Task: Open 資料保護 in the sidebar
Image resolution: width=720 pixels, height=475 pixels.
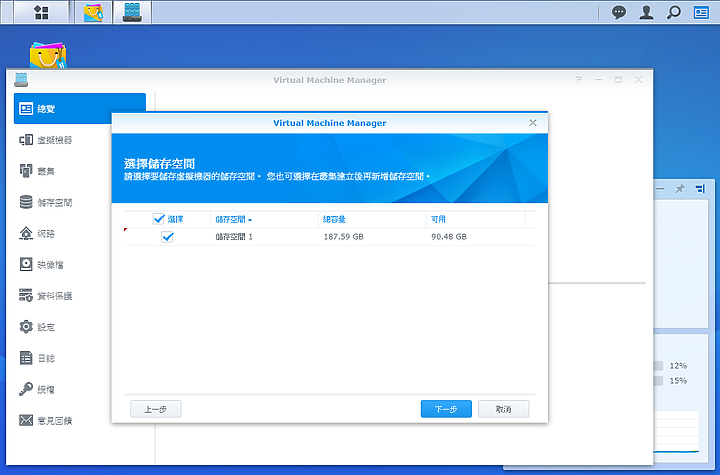Action: 46,296
